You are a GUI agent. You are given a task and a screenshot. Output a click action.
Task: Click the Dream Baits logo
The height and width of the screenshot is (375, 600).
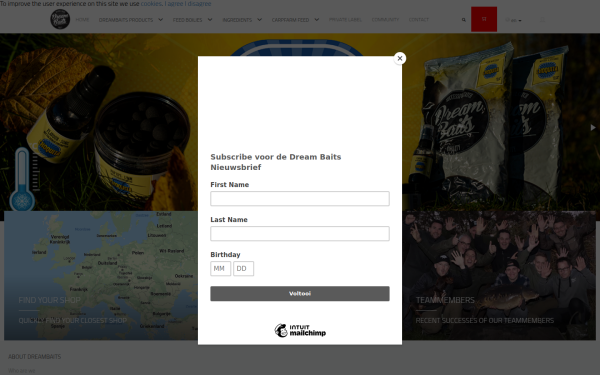point(60,19)
